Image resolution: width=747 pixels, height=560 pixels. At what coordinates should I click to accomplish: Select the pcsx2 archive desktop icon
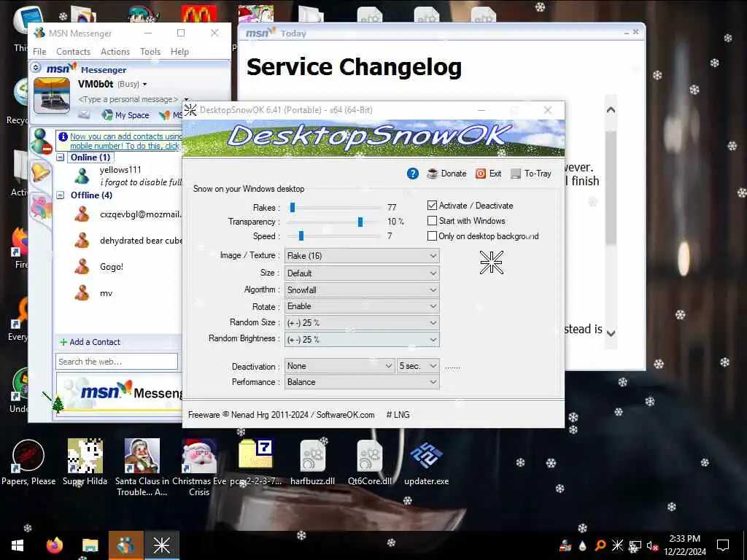coord(256,462)
